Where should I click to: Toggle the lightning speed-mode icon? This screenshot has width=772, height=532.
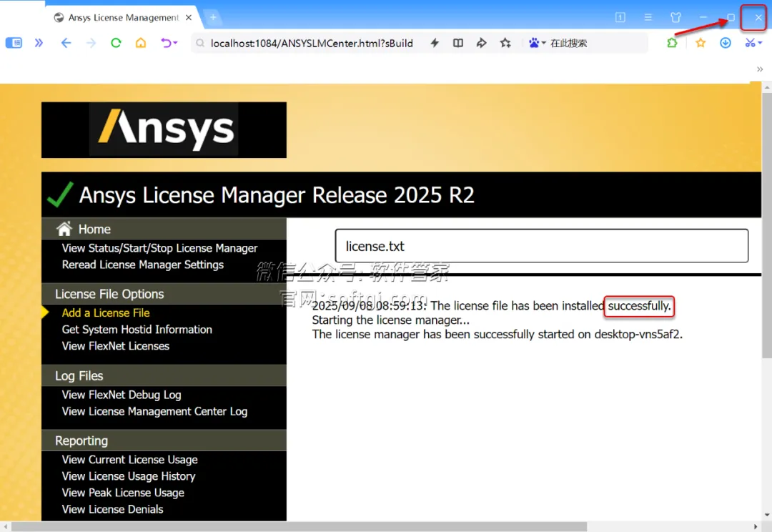(x=435, y=43)
